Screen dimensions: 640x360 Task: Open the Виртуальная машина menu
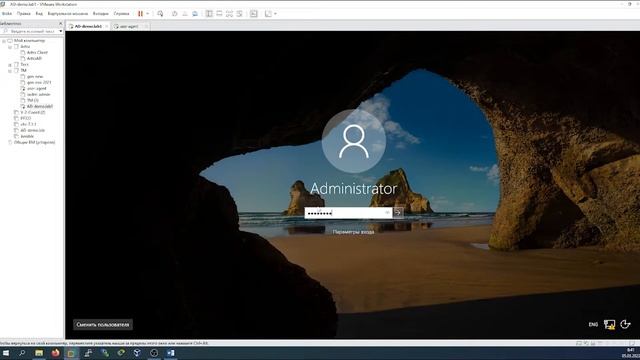[68, 13]
